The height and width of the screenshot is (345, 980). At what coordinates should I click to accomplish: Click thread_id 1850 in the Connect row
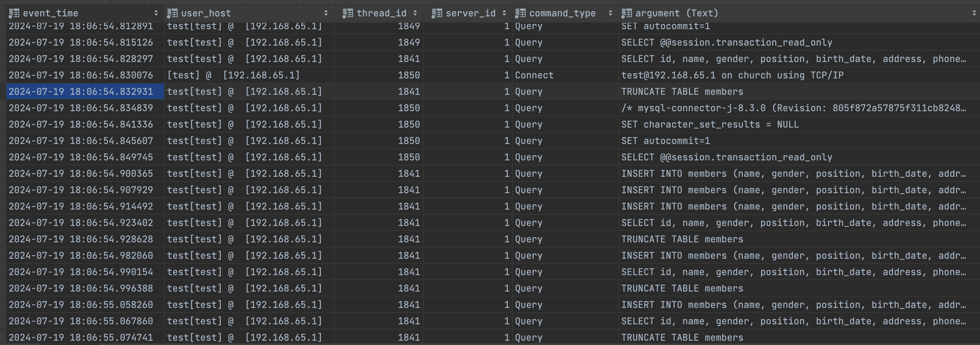tap(378, 75)
